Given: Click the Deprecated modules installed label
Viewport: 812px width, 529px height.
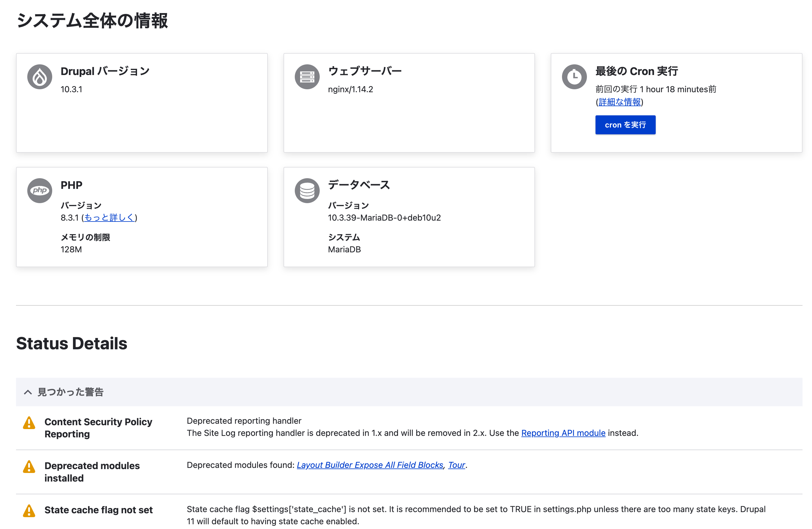Looking at the screenshot, I should [92, 472].
